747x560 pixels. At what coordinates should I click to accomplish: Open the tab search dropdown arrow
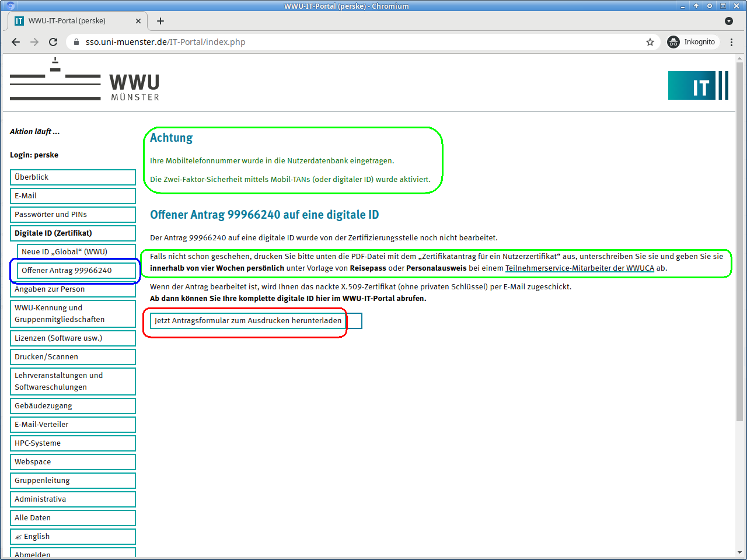click(728, 21)
